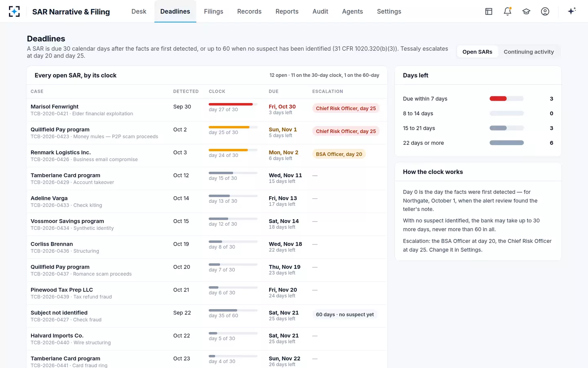Click the Due within 7 days bar

[506, 99]
